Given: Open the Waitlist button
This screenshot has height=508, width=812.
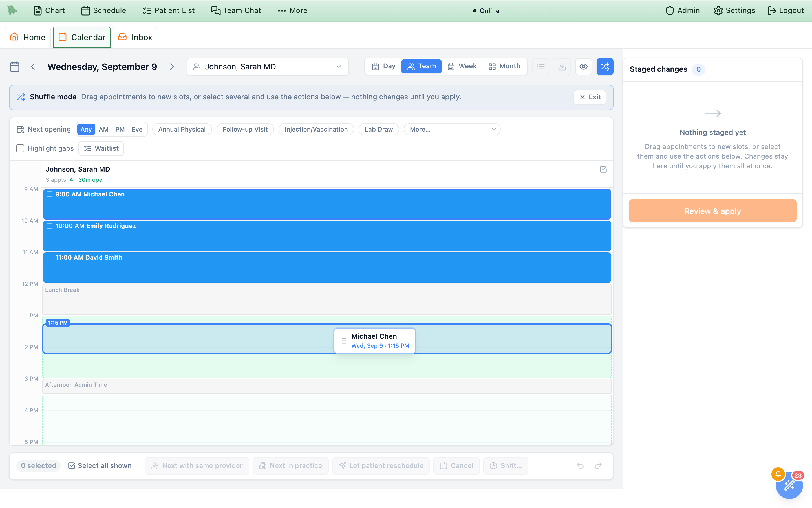Looking at the screenshot, I should click(101, 148).
